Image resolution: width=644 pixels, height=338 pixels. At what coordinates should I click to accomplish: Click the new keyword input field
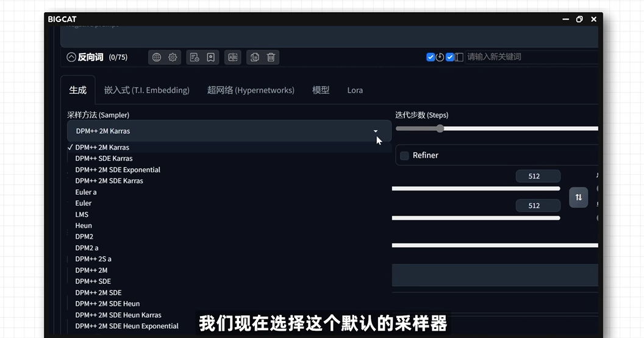(x=531, y=57)
